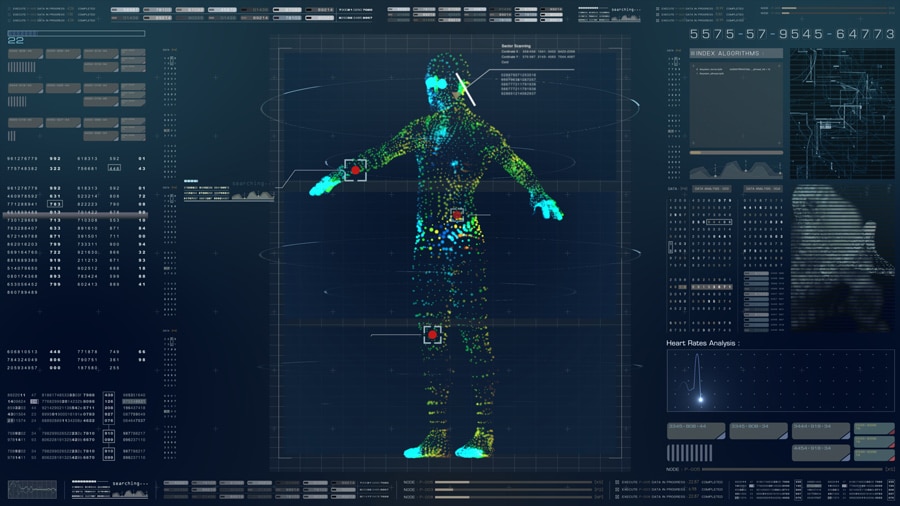This screenshot has height=506, width=900.
Task: Toggle first EXECUTE checkbox at bottom right
Action: click(x=617, y=482)
